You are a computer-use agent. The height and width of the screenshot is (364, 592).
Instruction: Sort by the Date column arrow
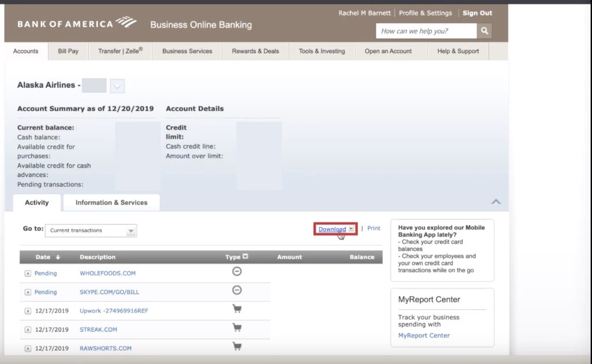tap(58, 257)
